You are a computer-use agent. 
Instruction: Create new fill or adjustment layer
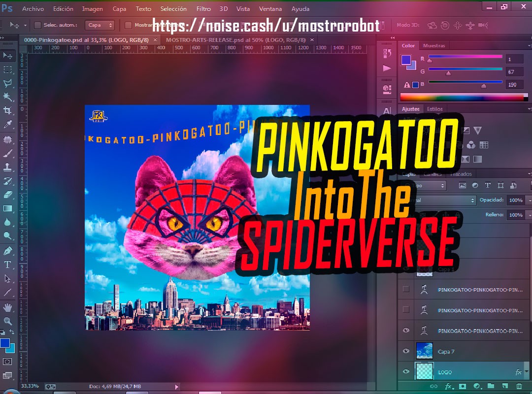(477, 386)
